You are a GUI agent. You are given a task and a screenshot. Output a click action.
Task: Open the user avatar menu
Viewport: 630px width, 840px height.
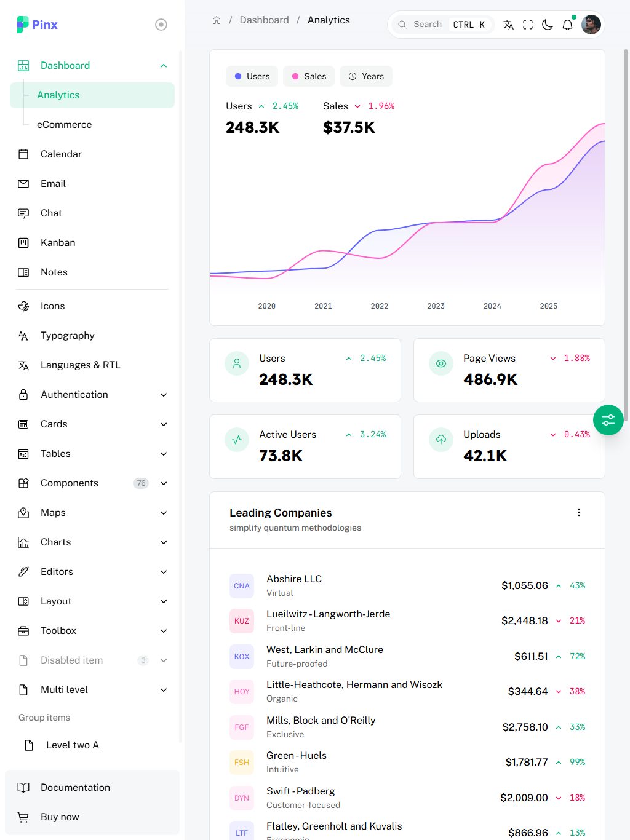click(591, 25)
